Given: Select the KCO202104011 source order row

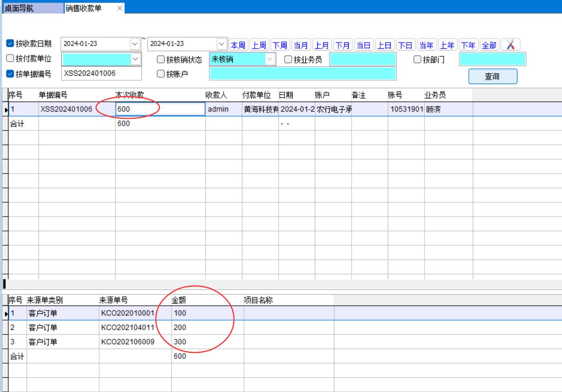Looking at the screenshot, I should click(128, 327).
